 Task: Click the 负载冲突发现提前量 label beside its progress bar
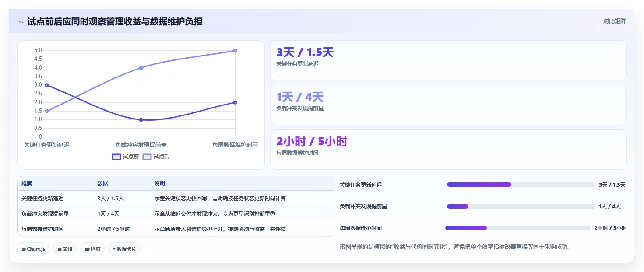363,206
